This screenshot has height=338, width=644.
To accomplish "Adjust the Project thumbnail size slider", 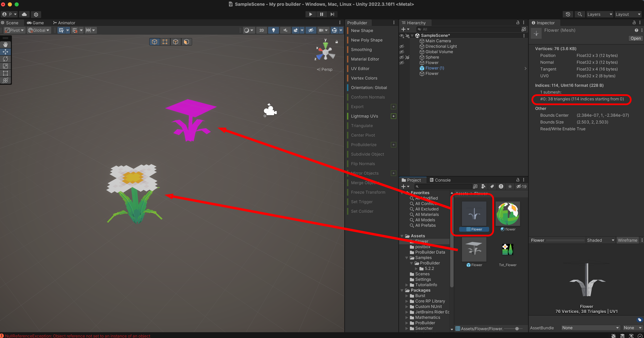I will coord(517,328).
